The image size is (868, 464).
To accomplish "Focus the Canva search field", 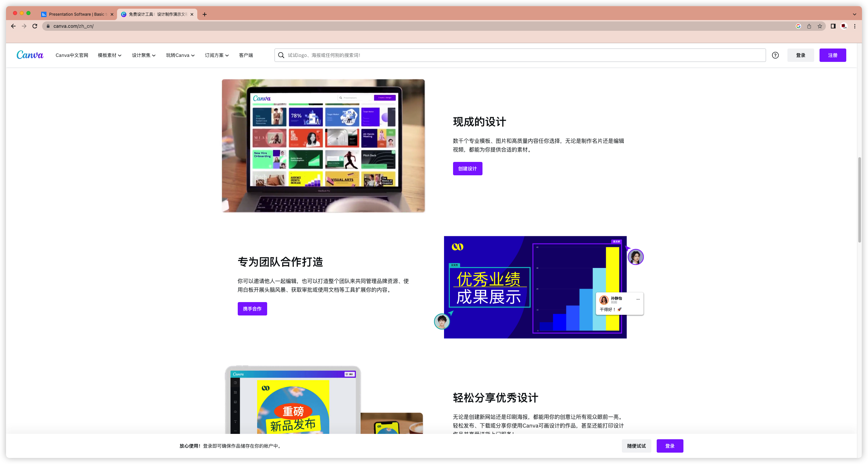I will pyautogui.click(x=520, y=55).
